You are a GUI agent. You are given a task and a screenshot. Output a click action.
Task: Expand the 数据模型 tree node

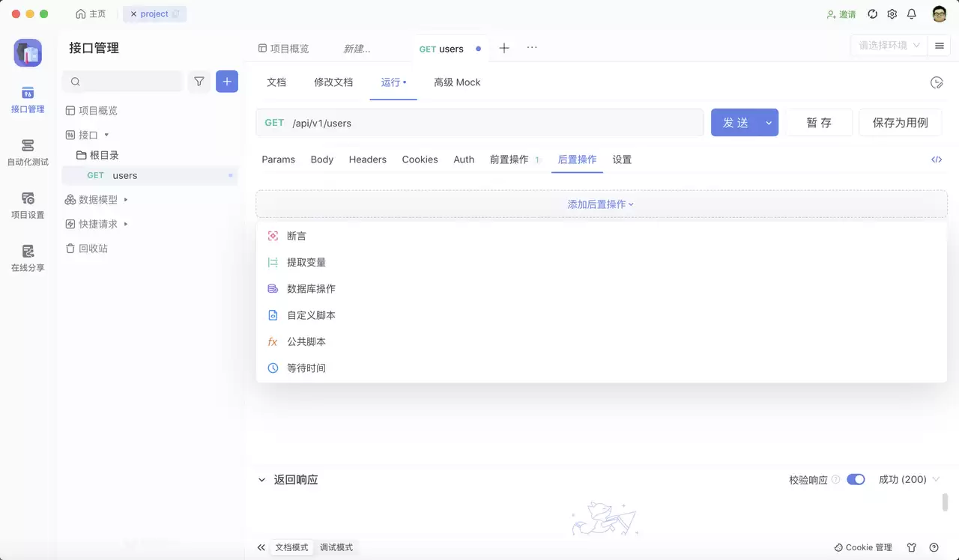click(x=126, y=200)
